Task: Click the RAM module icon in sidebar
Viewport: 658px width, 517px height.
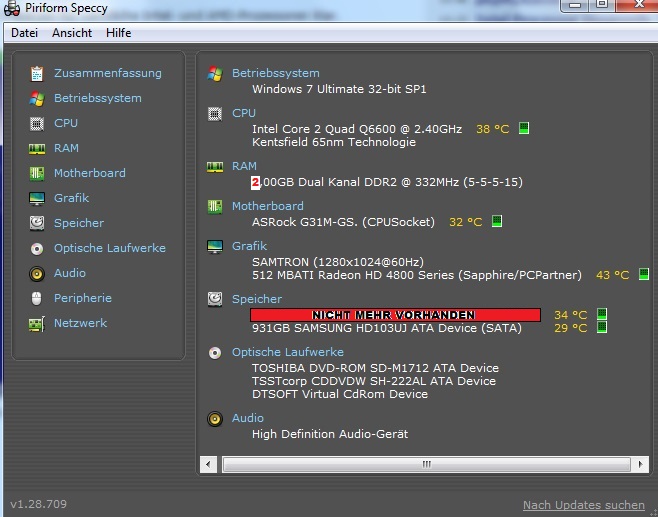Action: pyautogui.click(x=37, y=149)
